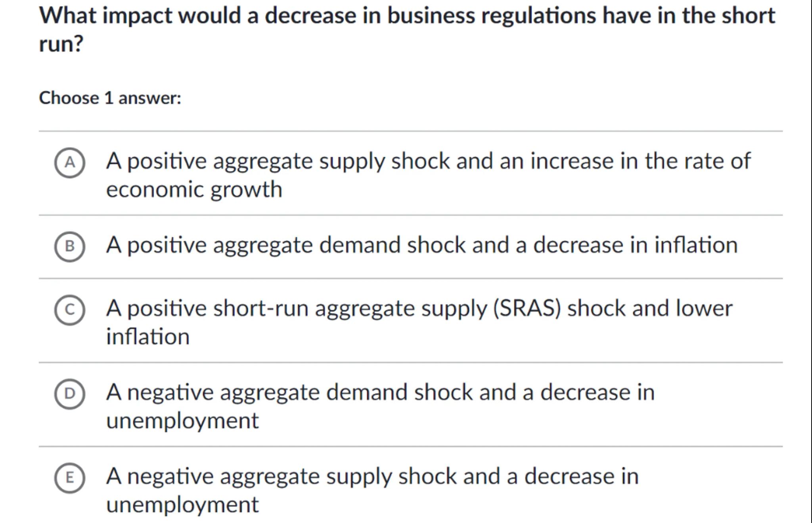Select radio button E
The width and height of the screenshot is (812, 523).
pos(70,478)
